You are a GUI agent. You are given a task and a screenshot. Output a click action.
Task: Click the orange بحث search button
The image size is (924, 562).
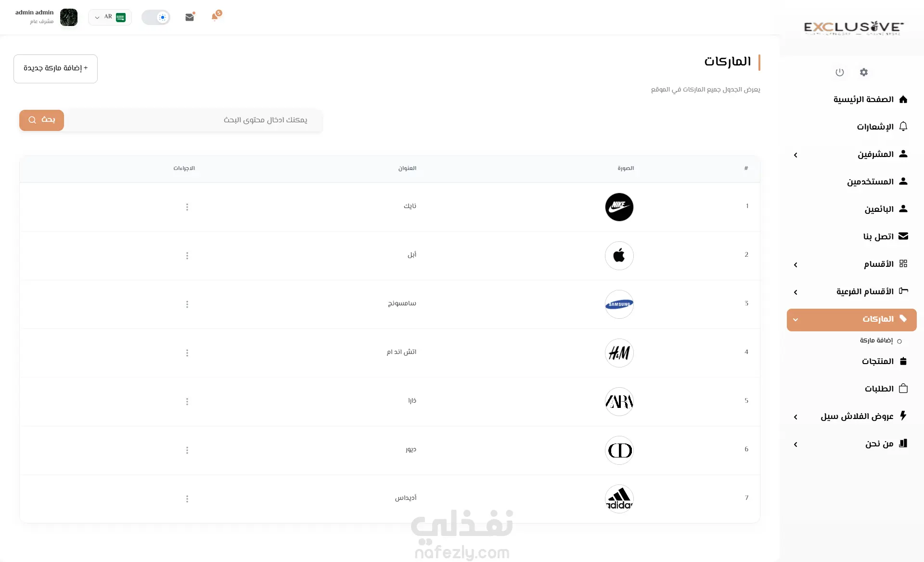[x=41, y=120]
